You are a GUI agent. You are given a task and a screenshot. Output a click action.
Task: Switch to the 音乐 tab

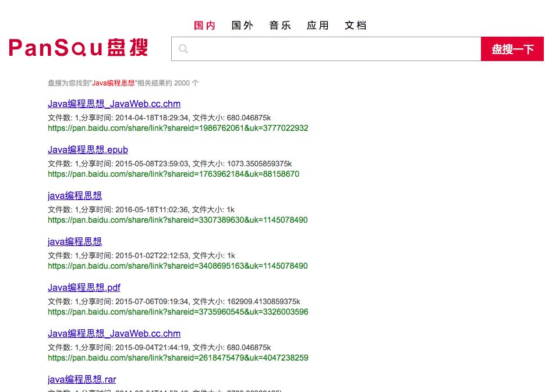[280, 25]
